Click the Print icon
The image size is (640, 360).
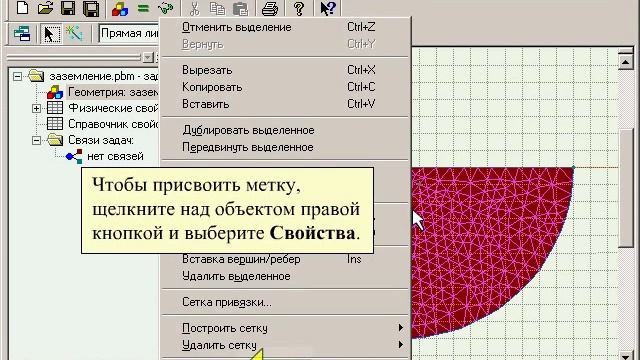point(270,9)
